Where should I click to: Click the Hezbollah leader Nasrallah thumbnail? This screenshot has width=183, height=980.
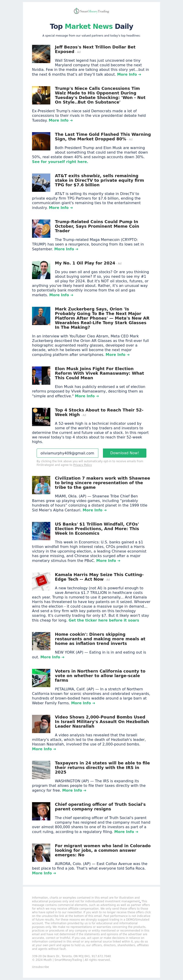click(41, 724)
